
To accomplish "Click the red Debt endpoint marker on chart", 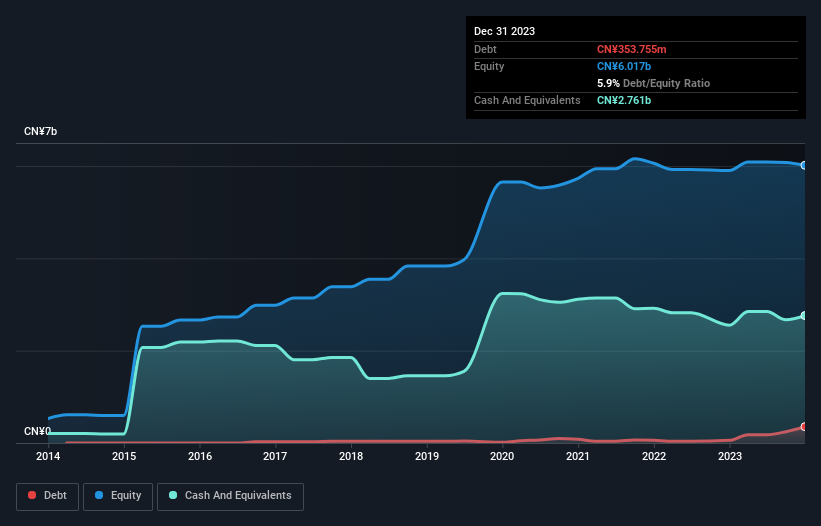I will pyautogui.click(x=804, y=427).
